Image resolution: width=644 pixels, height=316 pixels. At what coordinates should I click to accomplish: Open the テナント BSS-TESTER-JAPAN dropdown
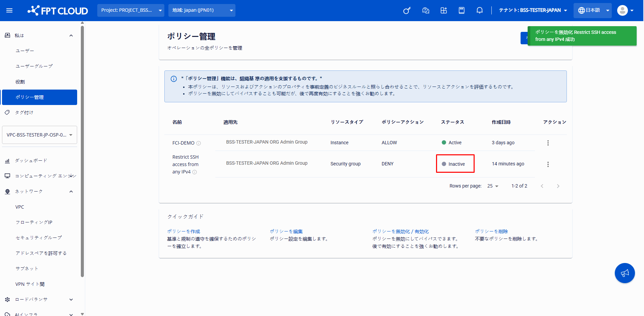pyautogui.click(x=533, y=10)
